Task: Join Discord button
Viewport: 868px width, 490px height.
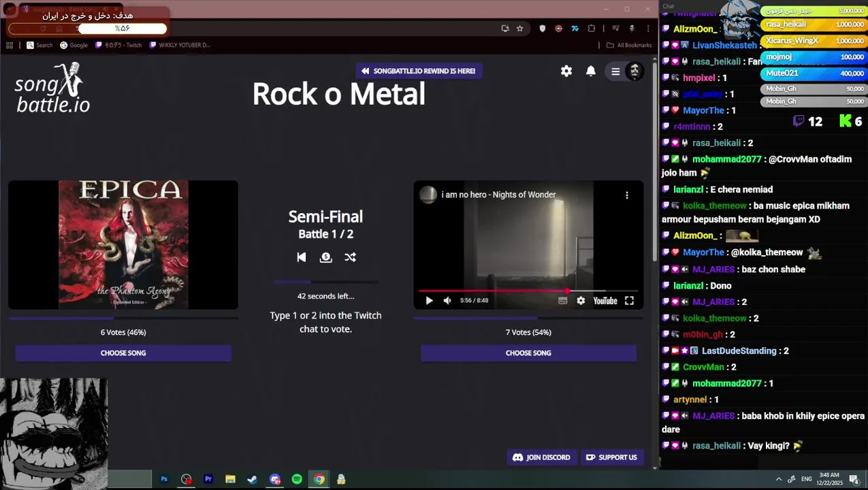Action: point(541,457)
